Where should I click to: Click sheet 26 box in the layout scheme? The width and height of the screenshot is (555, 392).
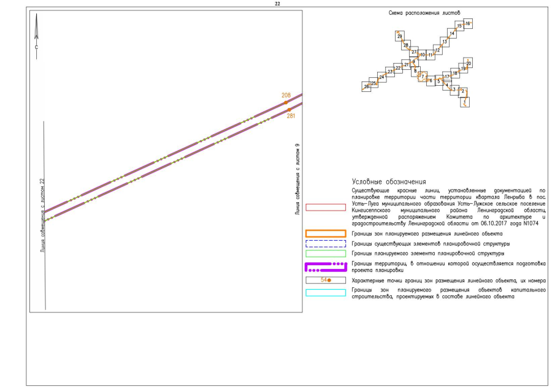(x=367, y=87)
